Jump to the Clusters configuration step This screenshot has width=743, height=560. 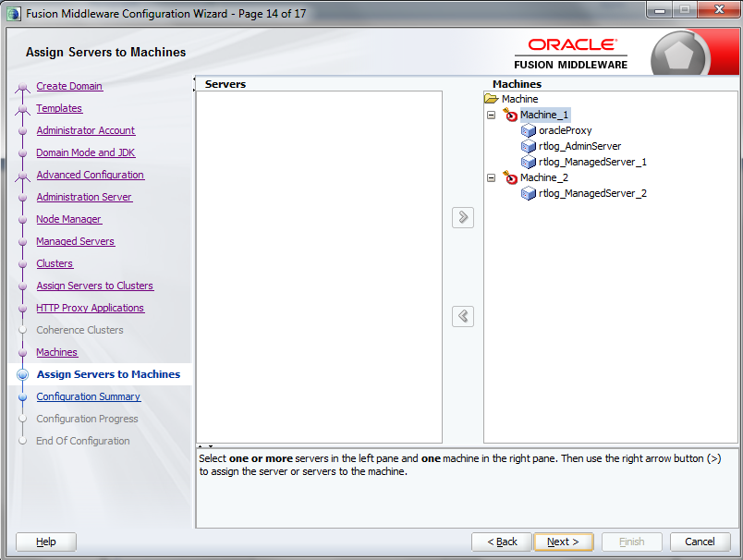click(54, 263)
